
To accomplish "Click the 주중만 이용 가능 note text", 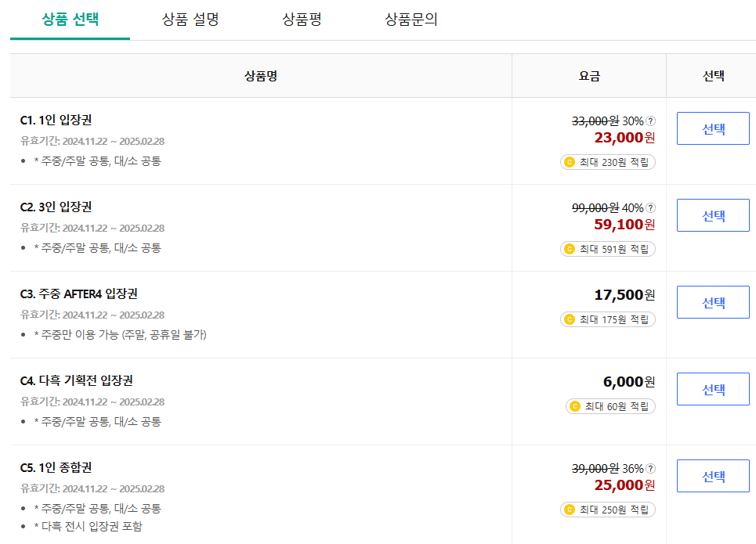I will coord(120,334).
